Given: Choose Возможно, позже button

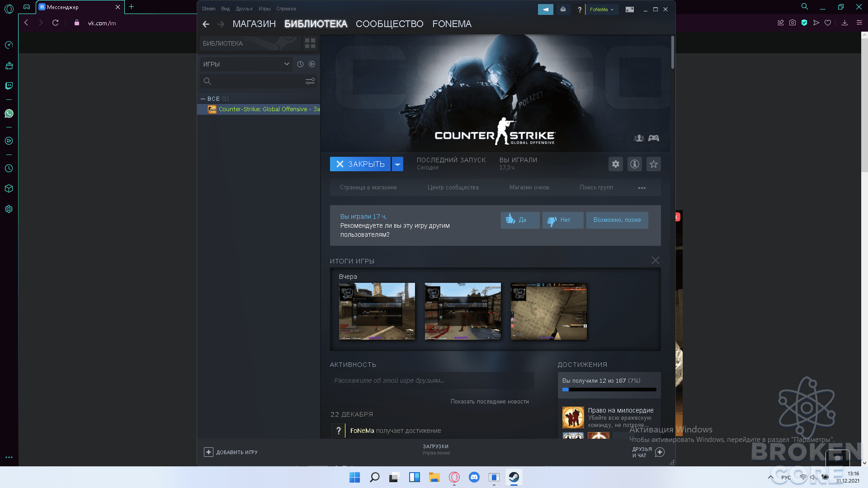Looking at the screenshot, I should 617,220.
